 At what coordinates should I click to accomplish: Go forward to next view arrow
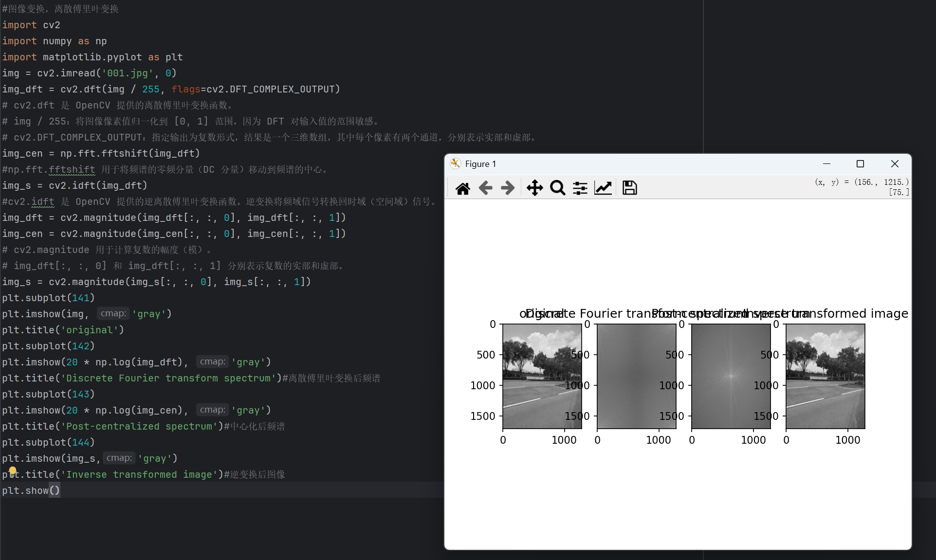pos(508,188)
